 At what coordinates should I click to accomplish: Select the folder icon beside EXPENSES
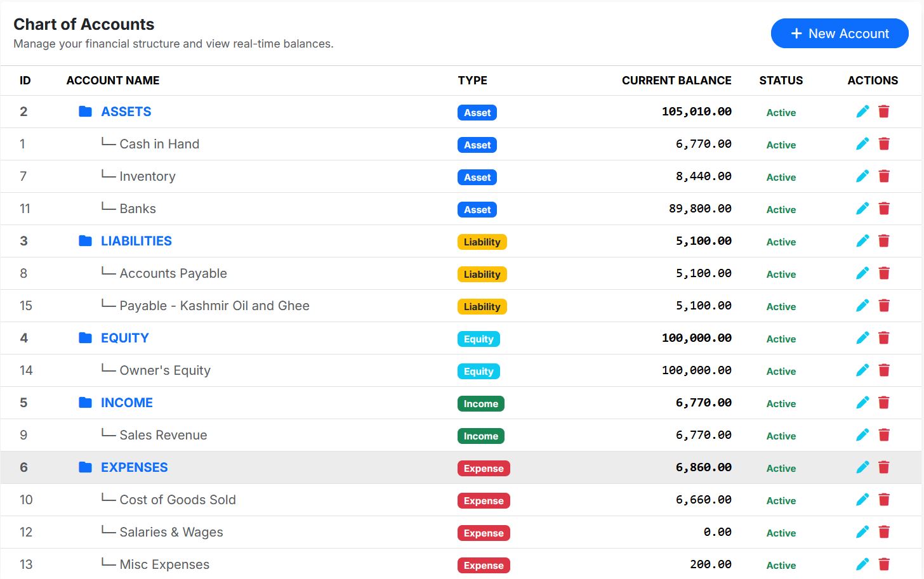click(85, 467)
